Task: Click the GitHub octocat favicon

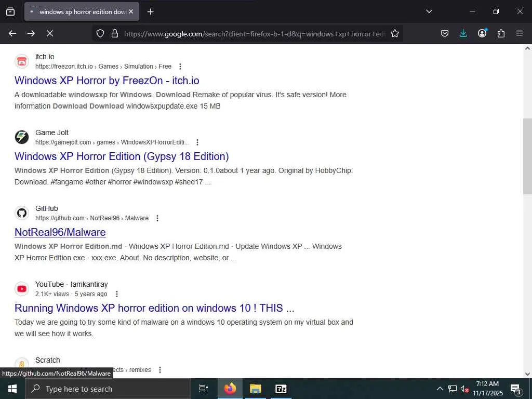Action: click(x=22, y=213)
